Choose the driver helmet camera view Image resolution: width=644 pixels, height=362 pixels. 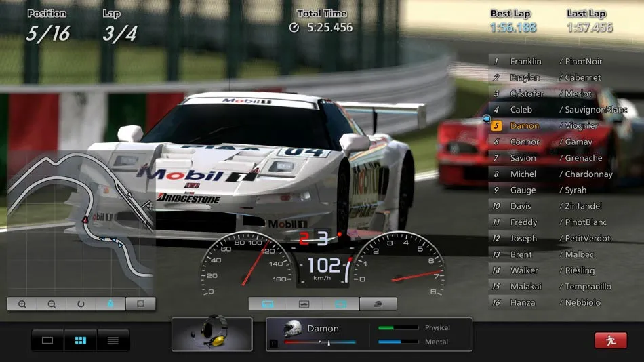378,304
